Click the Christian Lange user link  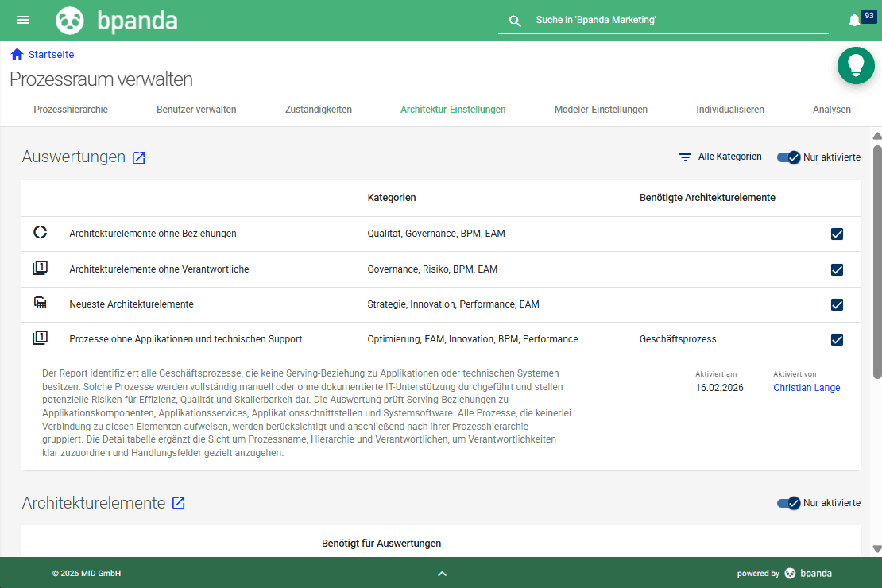[807, 388]
